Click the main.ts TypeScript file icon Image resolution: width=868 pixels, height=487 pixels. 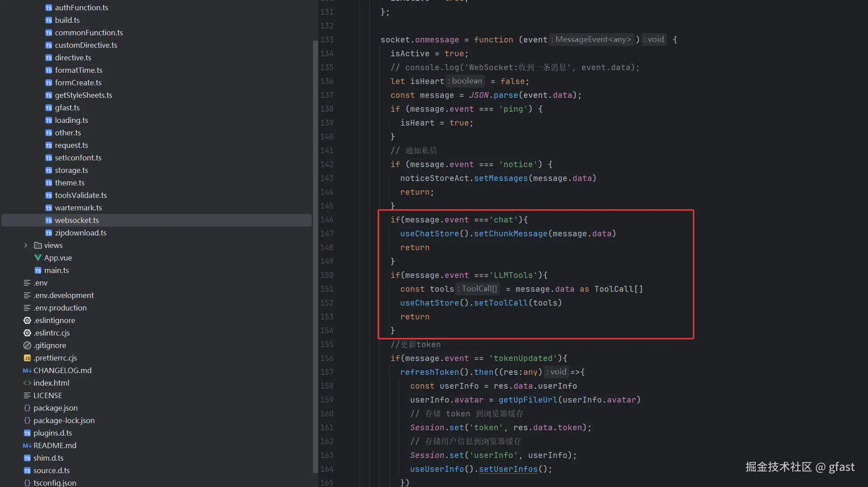coord(38,270)
